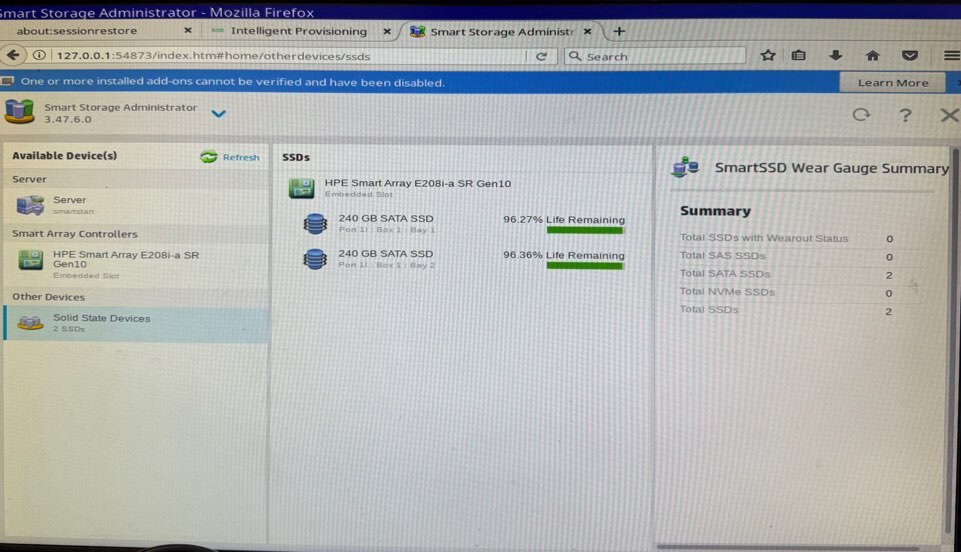Screen dimensions: 961x552
Task: Close the Smart Storage Administrator tab
Action: click(587, 31)
